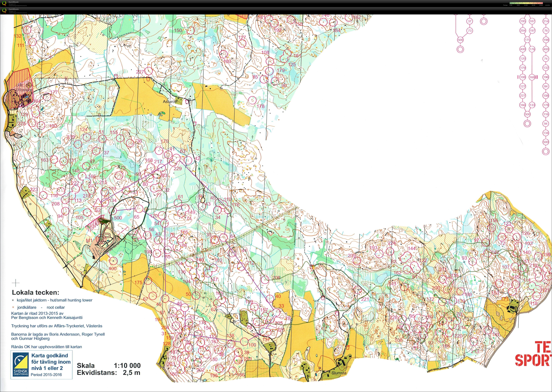Select 'Rånäs OK har upphovsrätten till kartan'
Viewport: 552px width, 392px height.
[x=47, y=347]
